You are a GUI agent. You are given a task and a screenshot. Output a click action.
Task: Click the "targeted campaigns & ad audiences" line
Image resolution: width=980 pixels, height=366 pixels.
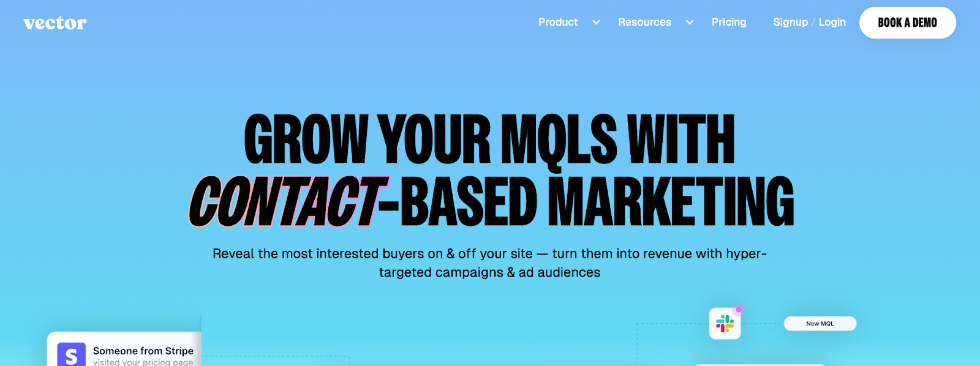click(x=489, y=272)
